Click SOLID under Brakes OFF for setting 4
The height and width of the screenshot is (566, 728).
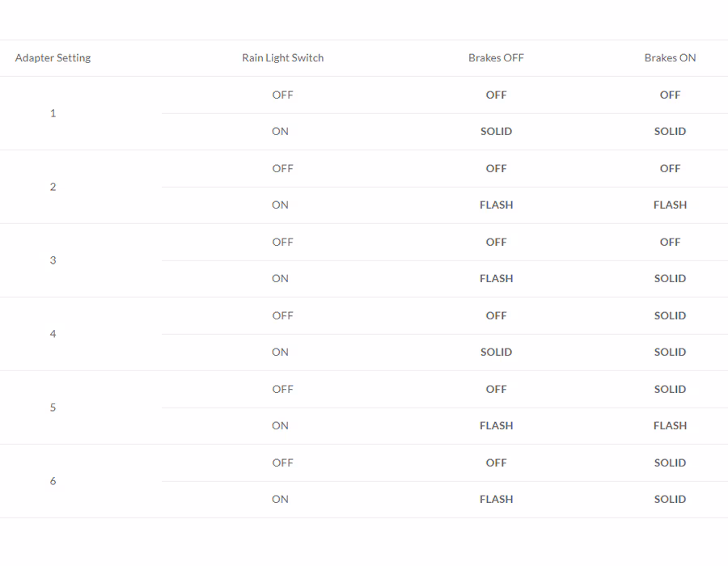(497, 352)
